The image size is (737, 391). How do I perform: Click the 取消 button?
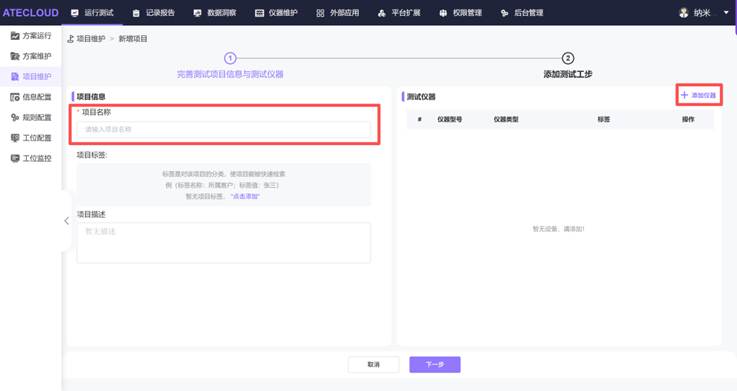pos(374,365)
